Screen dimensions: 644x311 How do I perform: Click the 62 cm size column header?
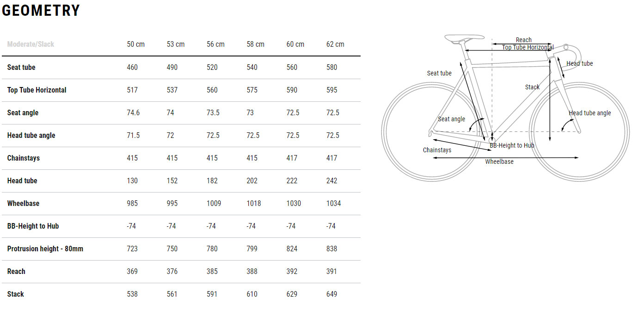(x=335, y=44)
